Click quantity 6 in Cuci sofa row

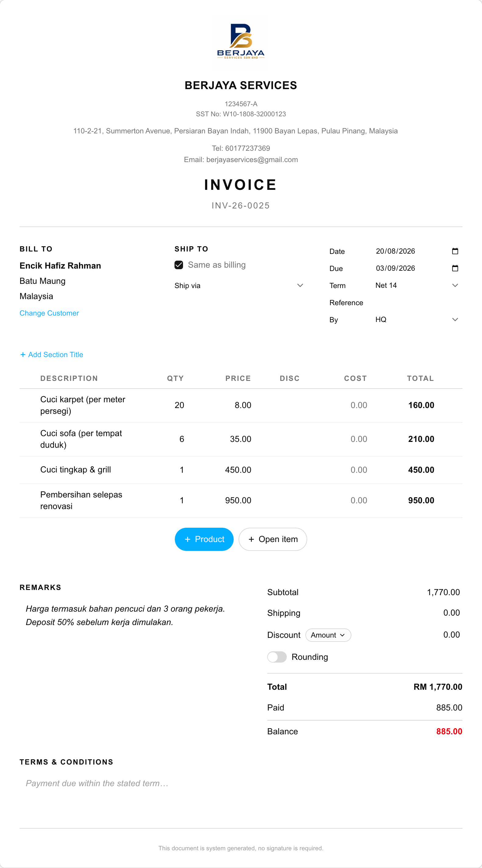(x=182, y=439)
